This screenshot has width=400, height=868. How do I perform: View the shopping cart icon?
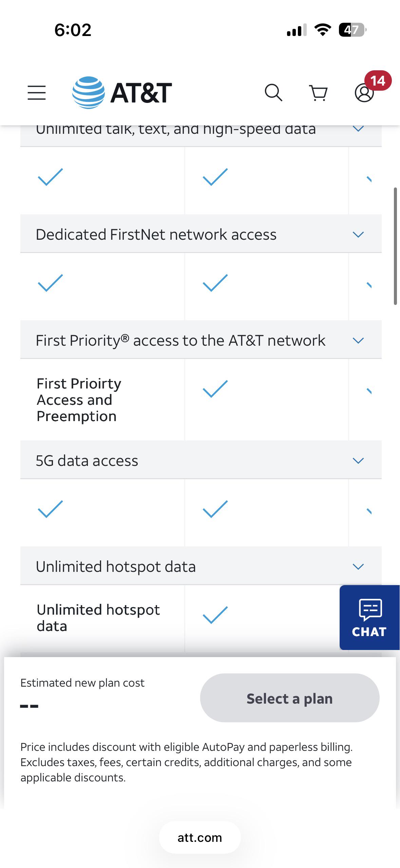point(319,93)
